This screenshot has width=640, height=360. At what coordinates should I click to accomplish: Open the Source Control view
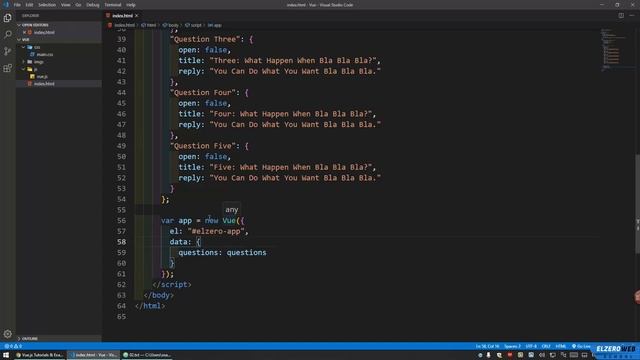pyautogui.click(x=7, y=51)
